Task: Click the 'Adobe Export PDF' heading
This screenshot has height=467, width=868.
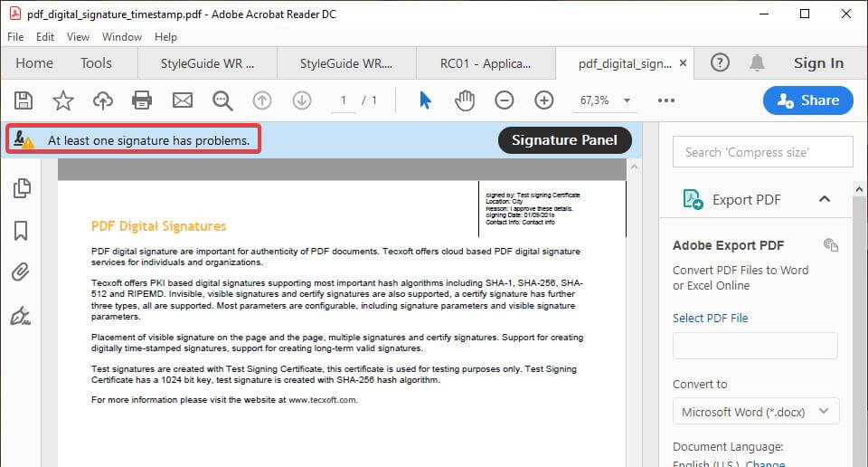Action: [729, 245]
